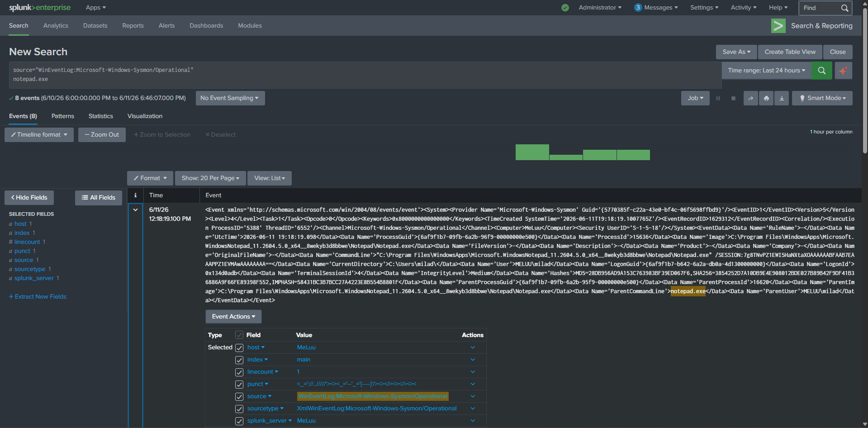Click the Zoom Out timeline button
The height and width of the screenshot is (428, 868).
pos(102,135)
